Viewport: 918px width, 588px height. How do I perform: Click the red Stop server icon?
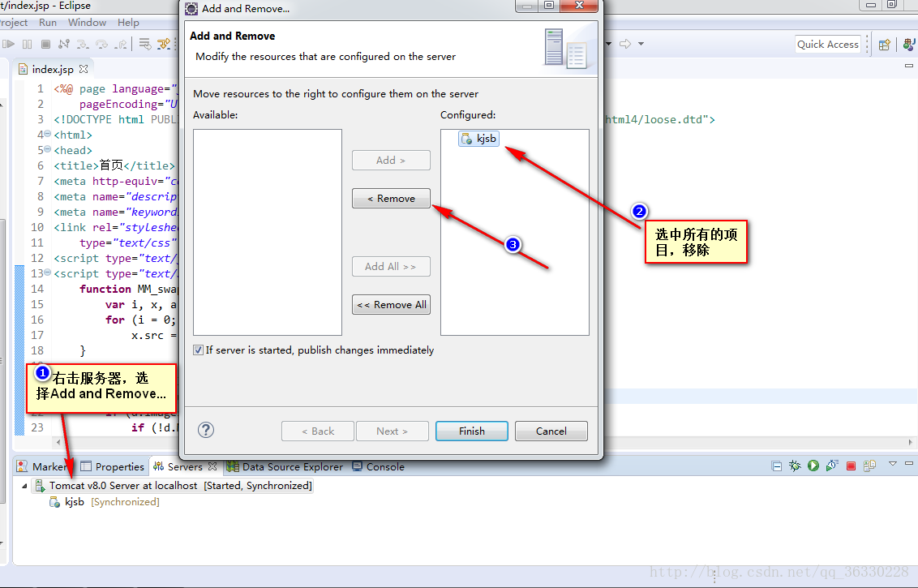tap(852, 466)
